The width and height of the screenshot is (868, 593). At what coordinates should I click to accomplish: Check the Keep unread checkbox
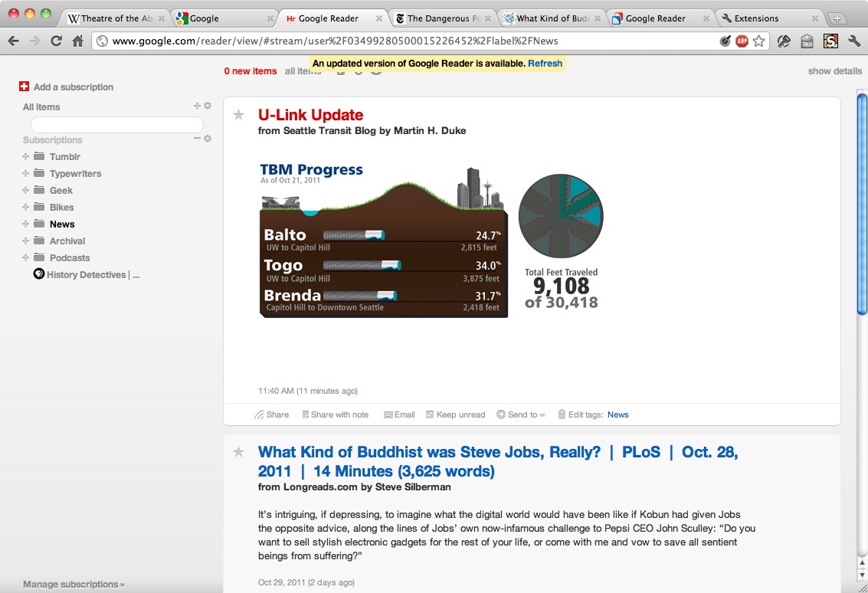click(x=430, y=414)
